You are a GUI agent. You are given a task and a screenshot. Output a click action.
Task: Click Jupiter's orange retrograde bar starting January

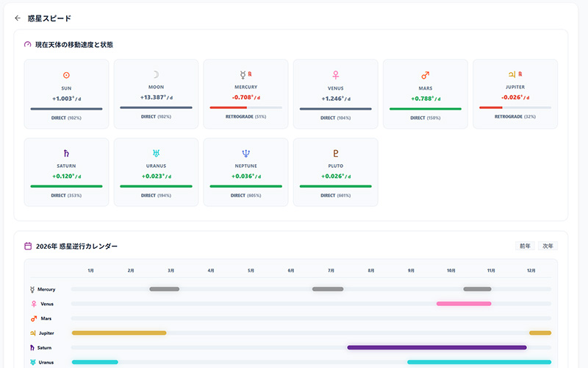119,333
